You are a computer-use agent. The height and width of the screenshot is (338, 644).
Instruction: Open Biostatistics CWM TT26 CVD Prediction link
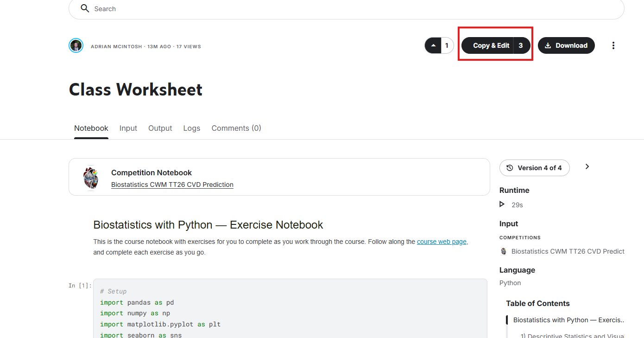[x=172, y=185]
